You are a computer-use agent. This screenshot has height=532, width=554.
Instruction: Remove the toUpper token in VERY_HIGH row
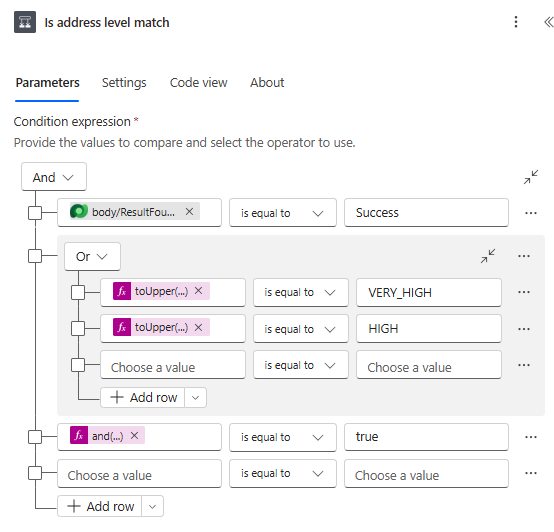[199, 291]
